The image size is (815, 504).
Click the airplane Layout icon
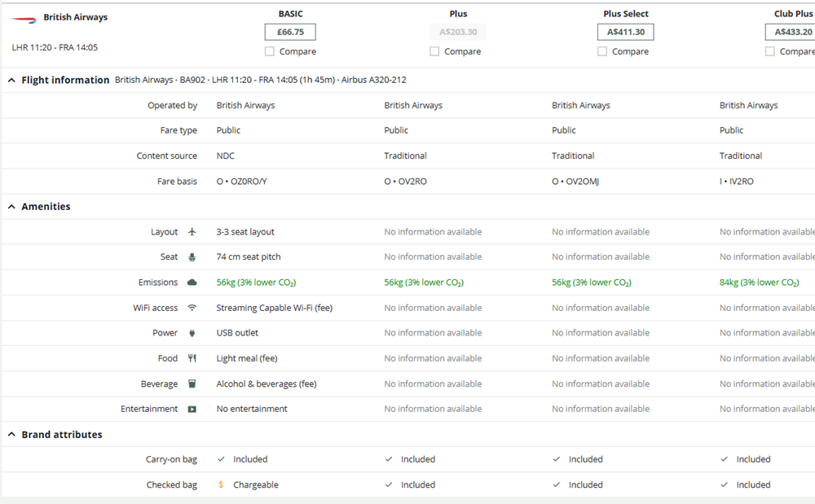point(192,232)
